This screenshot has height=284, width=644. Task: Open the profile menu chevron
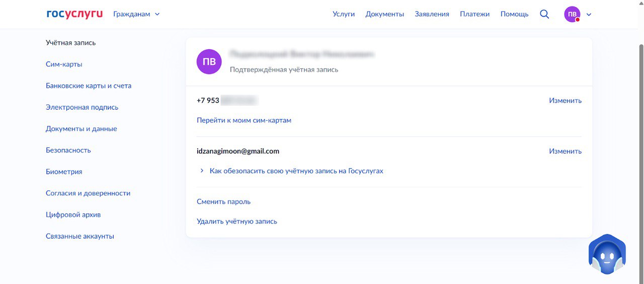(x=589, y=14)
